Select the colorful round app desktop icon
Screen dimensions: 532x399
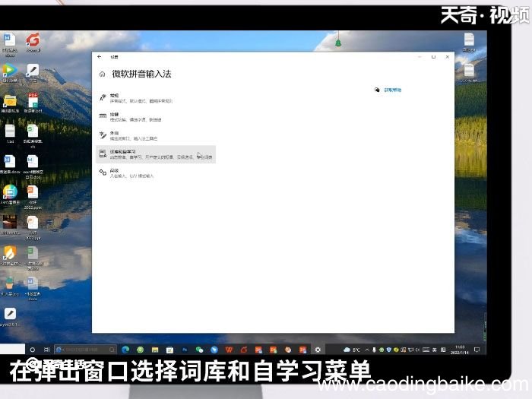point(10,194)
